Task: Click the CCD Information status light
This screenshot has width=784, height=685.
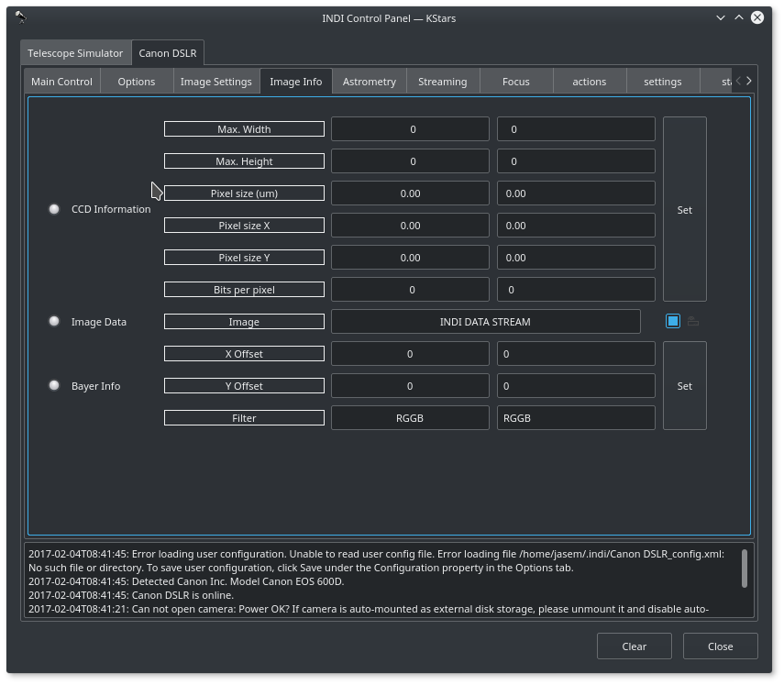Action: click(54, 209)
